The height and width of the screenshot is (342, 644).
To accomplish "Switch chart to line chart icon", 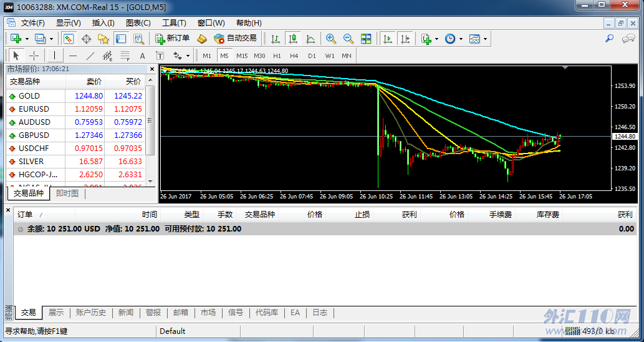I will [x=310, y=39].
